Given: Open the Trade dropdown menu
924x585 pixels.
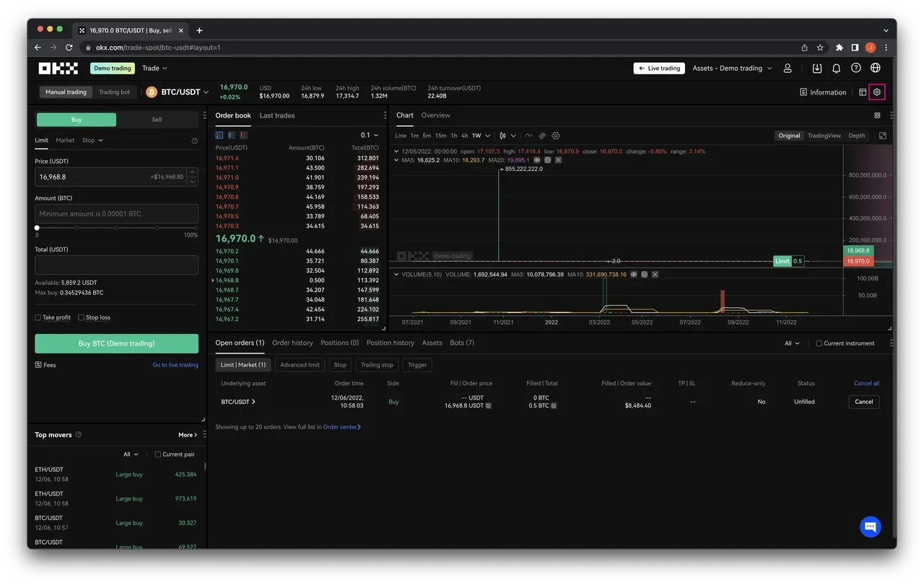Looking at the screenshot, I should coord(154,69).
